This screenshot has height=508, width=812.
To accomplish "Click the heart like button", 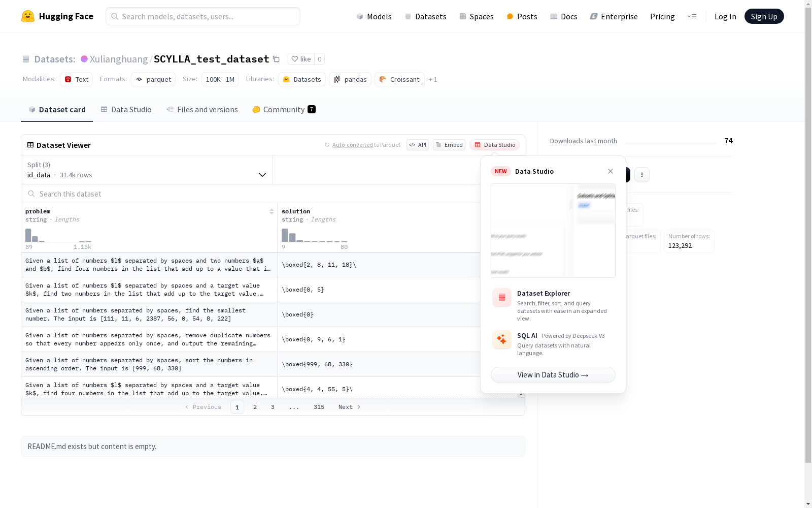I will [301, 59].
